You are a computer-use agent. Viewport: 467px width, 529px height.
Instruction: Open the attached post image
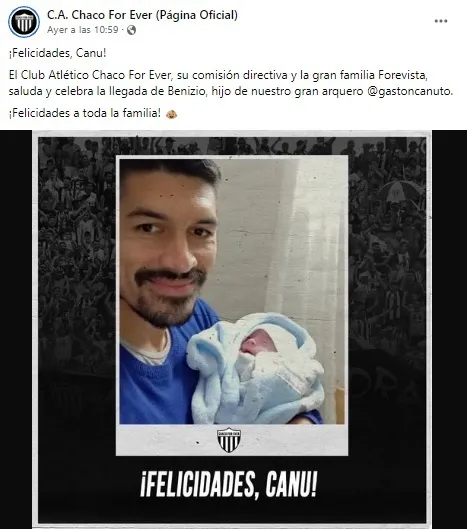232,329
